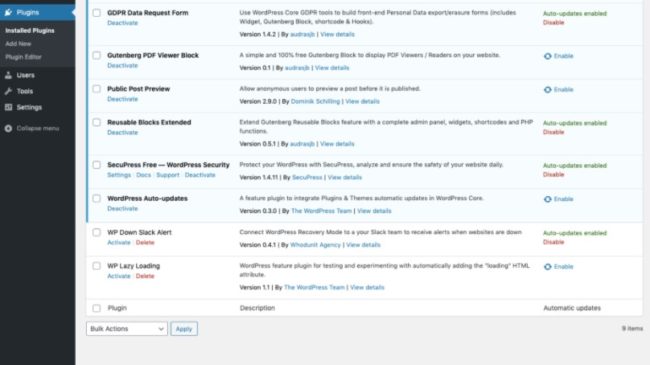The height and width of the screenshot is (365, 650).
Task: View details of WP Down Slack Alert
Action: (x=363, y=245)
